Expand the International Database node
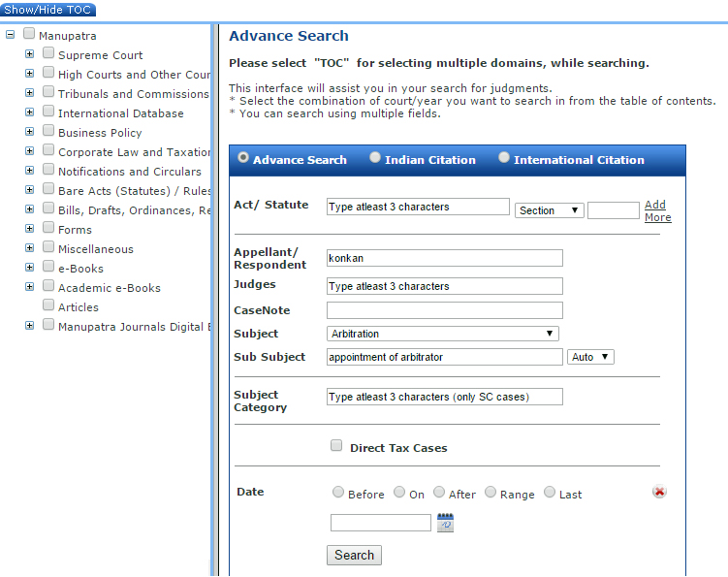The image size is (728, 577). coord(30,112)
